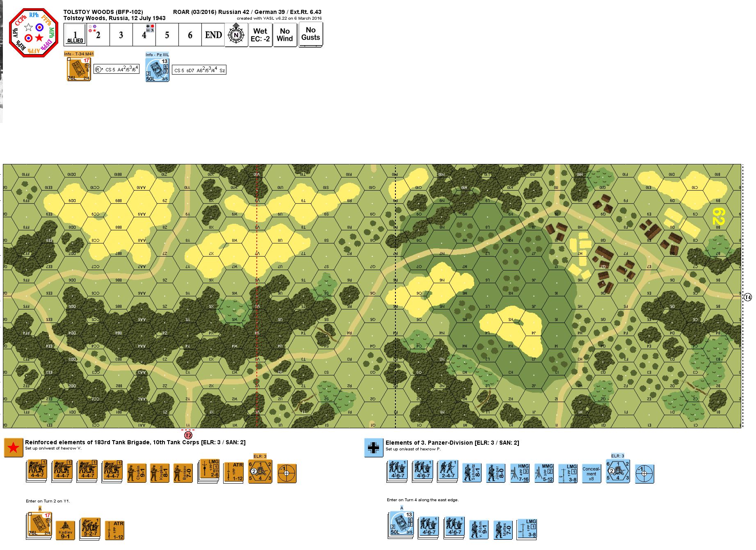The image size is (756, 550).
Task: Click the Wet EC: -2 marker
Action: click(x=260, y=35)
